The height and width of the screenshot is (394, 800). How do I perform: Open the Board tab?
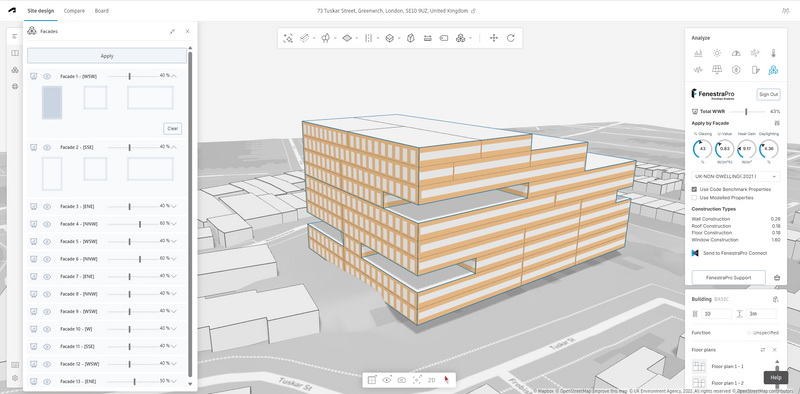point(102,11)
